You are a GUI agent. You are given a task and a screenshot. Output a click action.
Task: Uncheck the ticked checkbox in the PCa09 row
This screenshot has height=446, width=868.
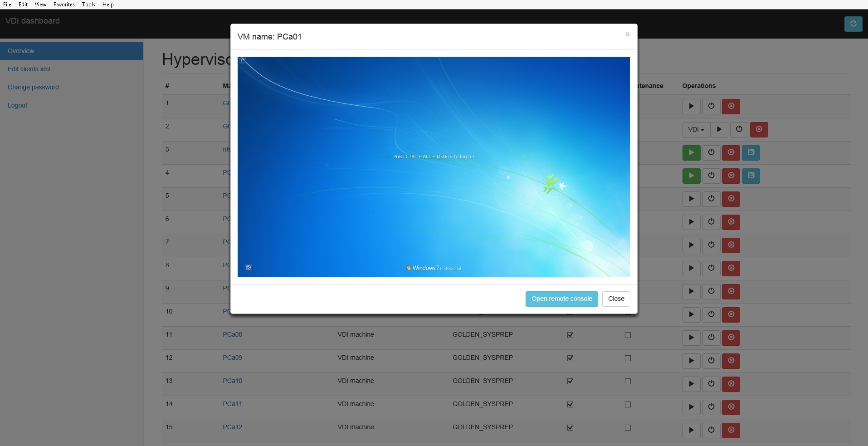570,358
